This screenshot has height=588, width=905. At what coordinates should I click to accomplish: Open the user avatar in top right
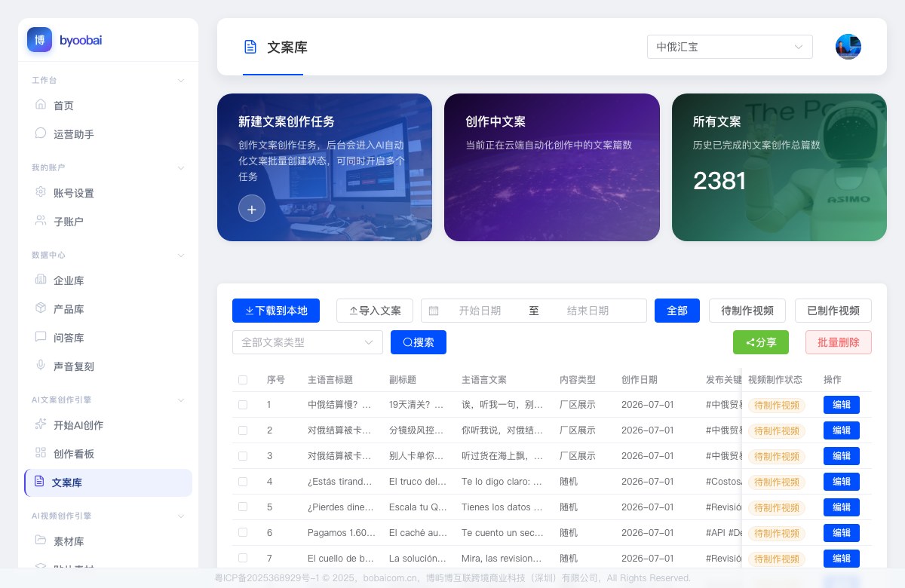(848, 47)
